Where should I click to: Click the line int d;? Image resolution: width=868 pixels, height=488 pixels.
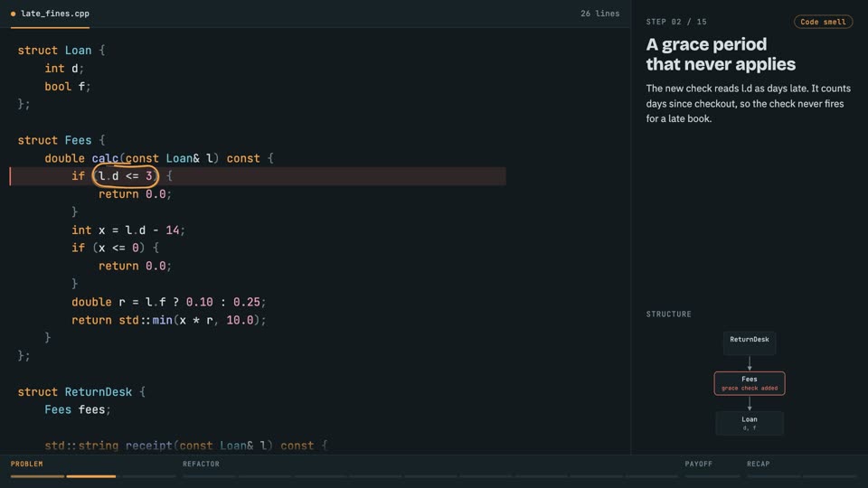coord(64,69)
